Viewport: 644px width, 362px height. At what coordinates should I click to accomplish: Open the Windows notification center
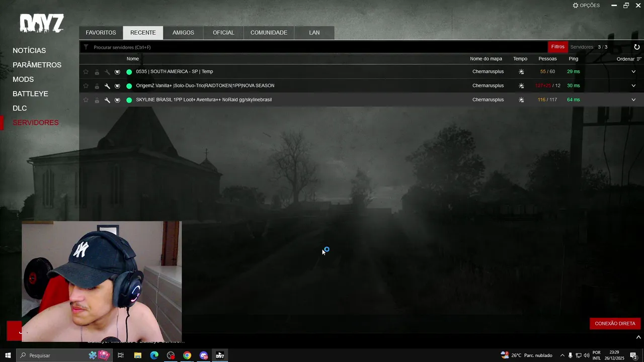pos(633,355)
